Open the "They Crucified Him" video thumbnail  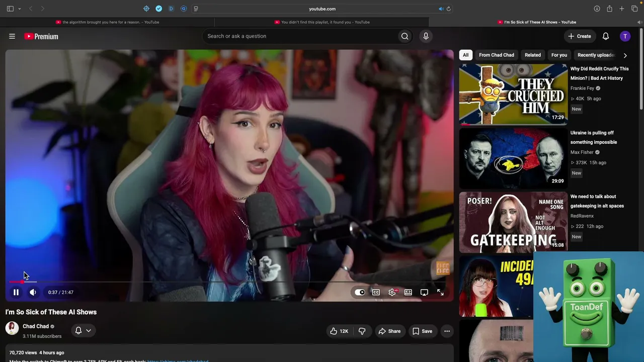[513, 94]
